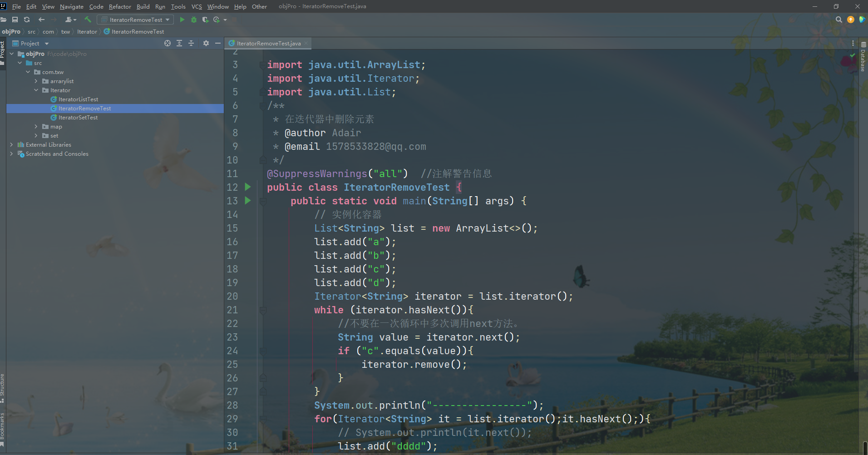Navigate back with the left arrow
The image size is (868, 455).
click(41, 20)
